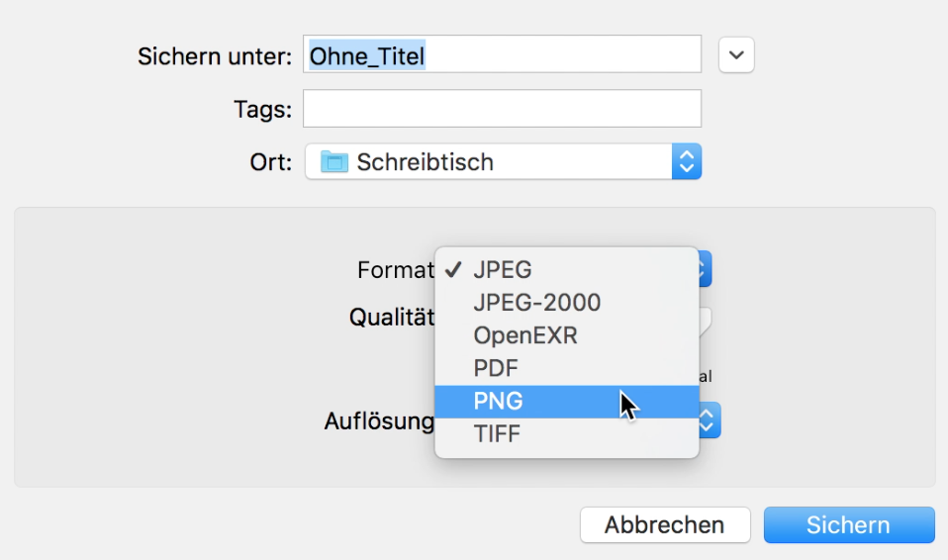Image resolution: width=948 pixels, height=560 pixels.
Task: Focus the Sichern unter filename field
Action: tap(502, 54)
